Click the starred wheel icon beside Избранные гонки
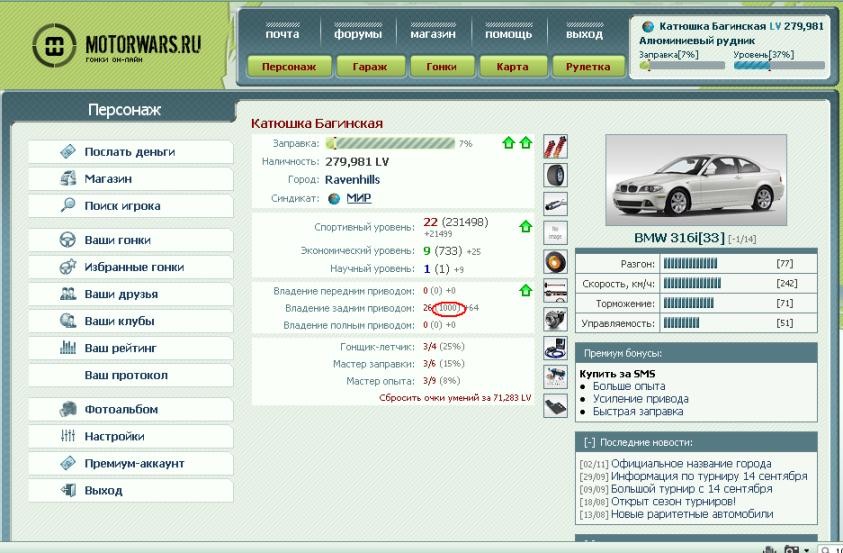 (x=68, y=267)
